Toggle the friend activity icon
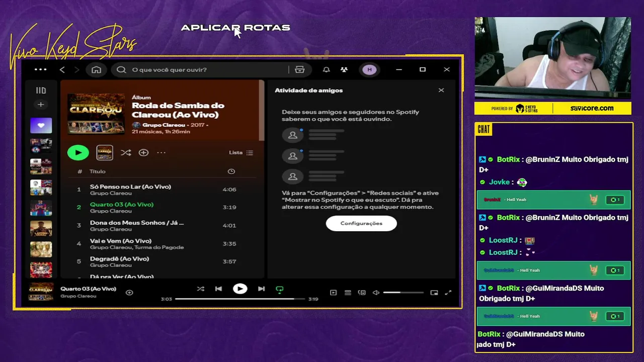644x362 pixels. pos(344,69)
